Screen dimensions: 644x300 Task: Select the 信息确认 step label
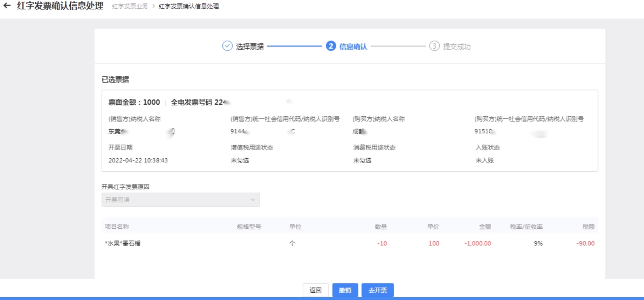click(353, 46)
